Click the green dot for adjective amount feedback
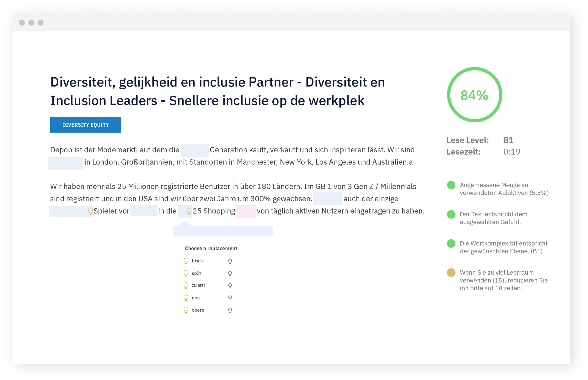This screenshot has height=380, width=588. coord(451,185)
